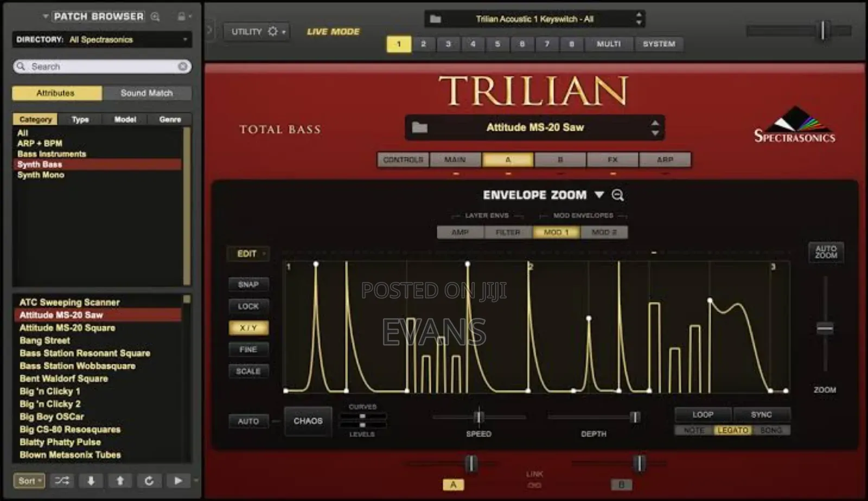
Task: Click the refresh browser icon
Action: [x=149, y=480]
